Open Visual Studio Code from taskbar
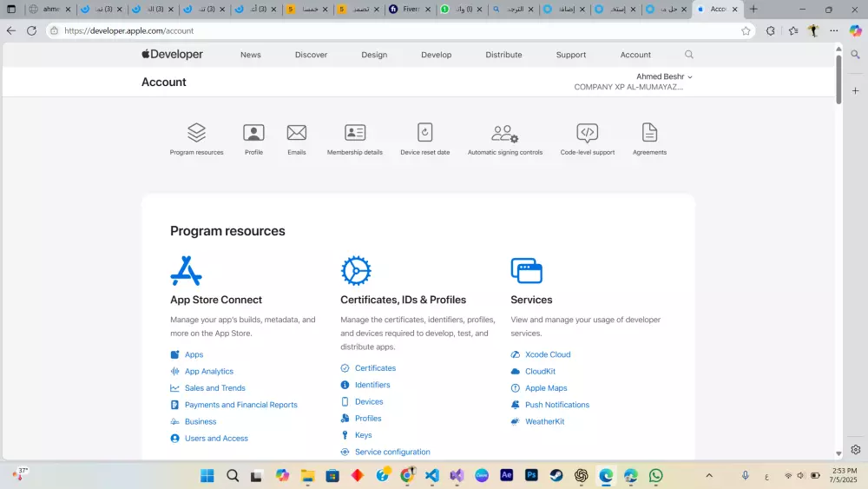Image resolution: width=868 pixels, height=489 pixels. click(x=432, y=476)
